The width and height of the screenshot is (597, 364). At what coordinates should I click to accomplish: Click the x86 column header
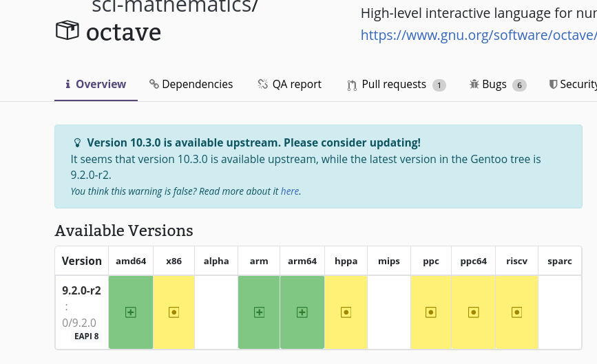pyautogui.click(x=174, y=261)
